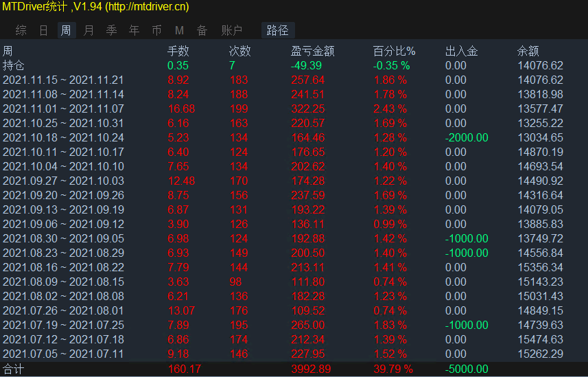The image size is (588, 377).
Task: Select the 币 currency tab
Action: pos(156,30)
